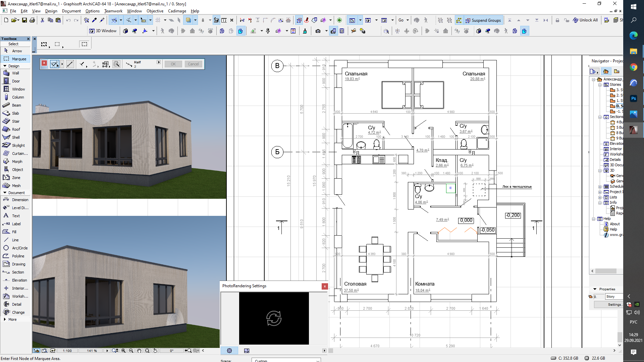This screenshot has width=644, height=362.
Task: Click the 3D Window button
Action: [103, 31]
